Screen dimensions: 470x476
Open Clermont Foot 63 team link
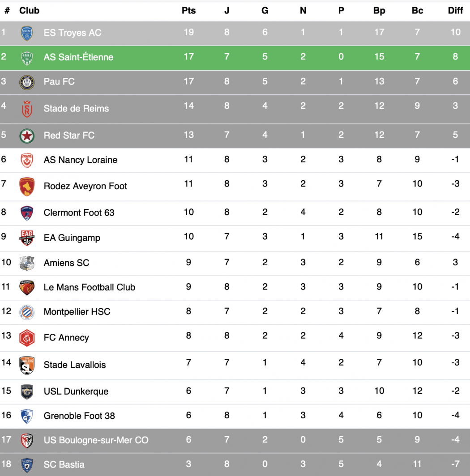coord(79,213)
